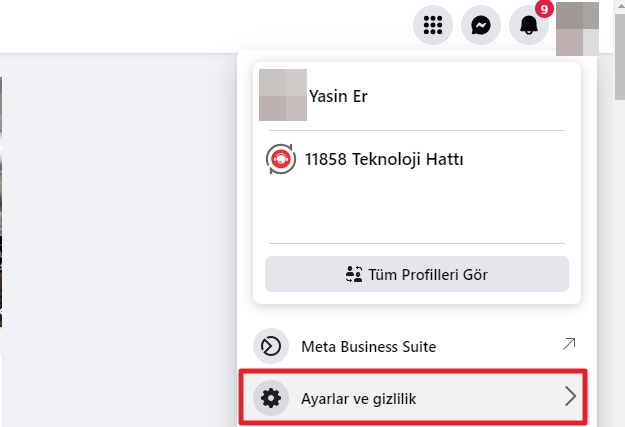Screen dimensions: 625x427
Task: Click the Meta Business Suite circular icon
Action: point(271,346)
